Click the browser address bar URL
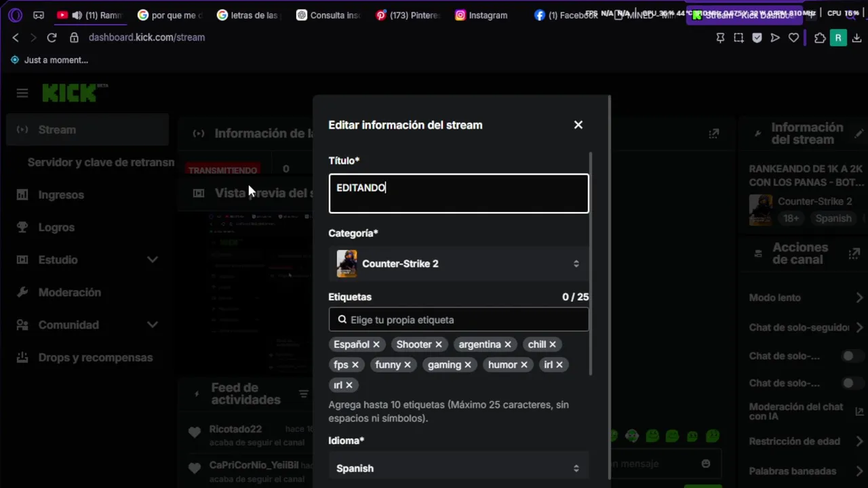 click(146, 37)
